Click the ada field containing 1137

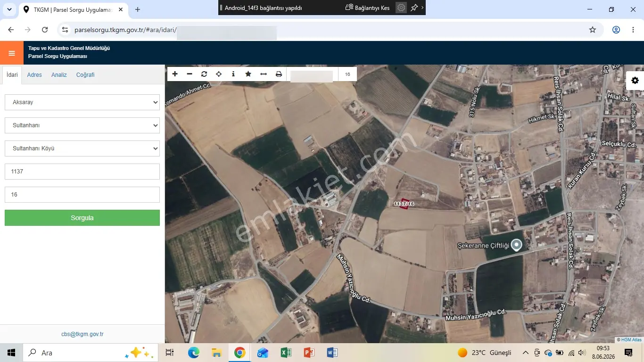(x=82, y=172)
